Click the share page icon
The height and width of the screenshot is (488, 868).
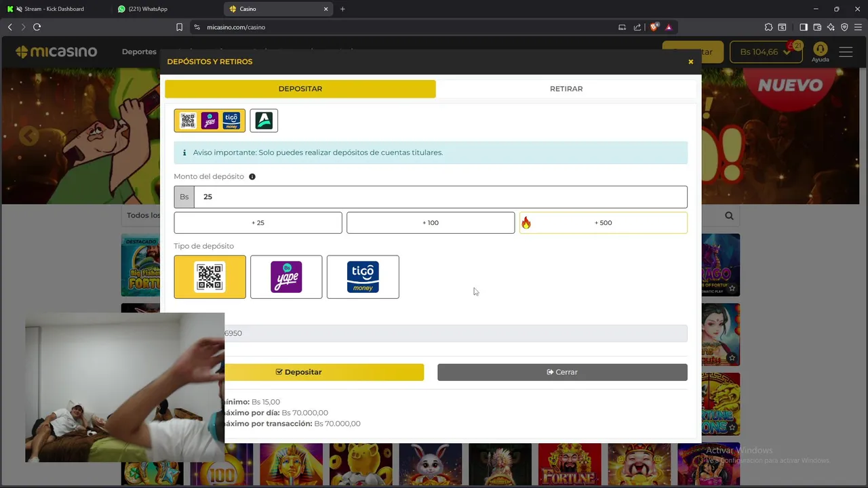[x=637, y=27]
